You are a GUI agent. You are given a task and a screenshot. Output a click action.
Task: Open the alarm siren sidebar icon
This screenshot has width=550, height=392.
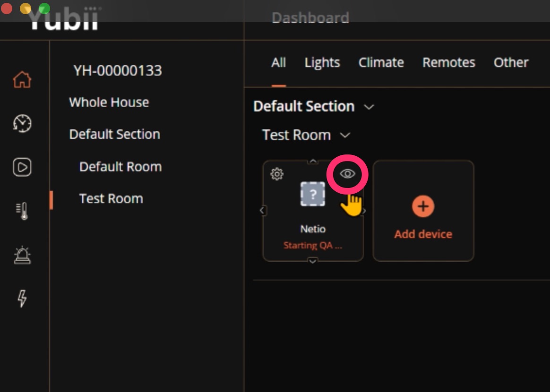pos(22,255)
